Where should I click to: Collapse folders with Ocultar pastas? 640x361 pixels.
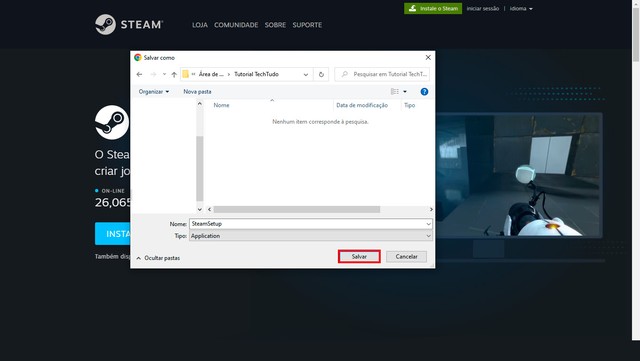pyautogui.click(x=158, y=258)
